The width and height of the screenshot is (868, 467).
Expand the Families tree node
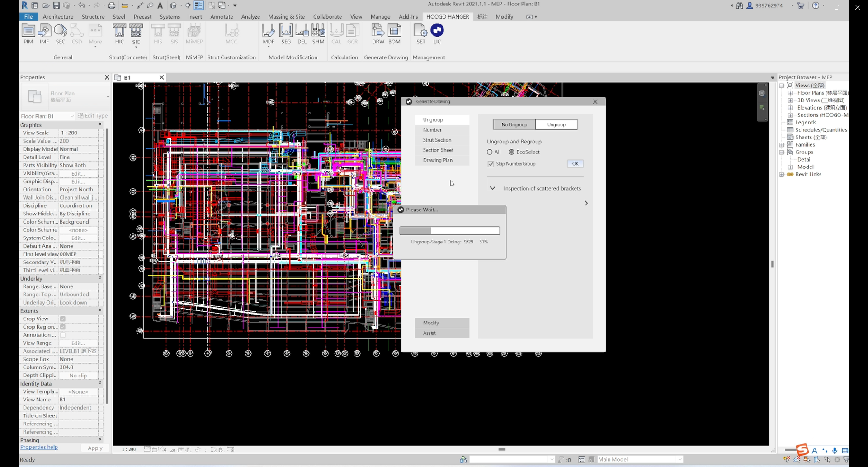782,145
